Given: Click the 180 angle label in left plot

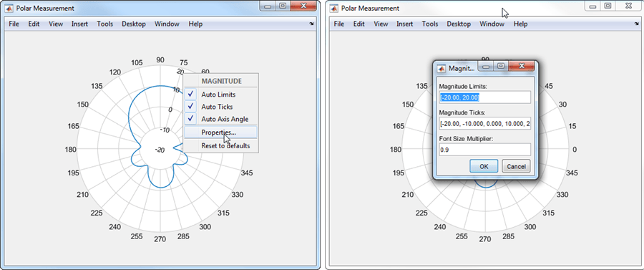Looking at the screenshot, I should pyautogui.click(x=70, y=150).
